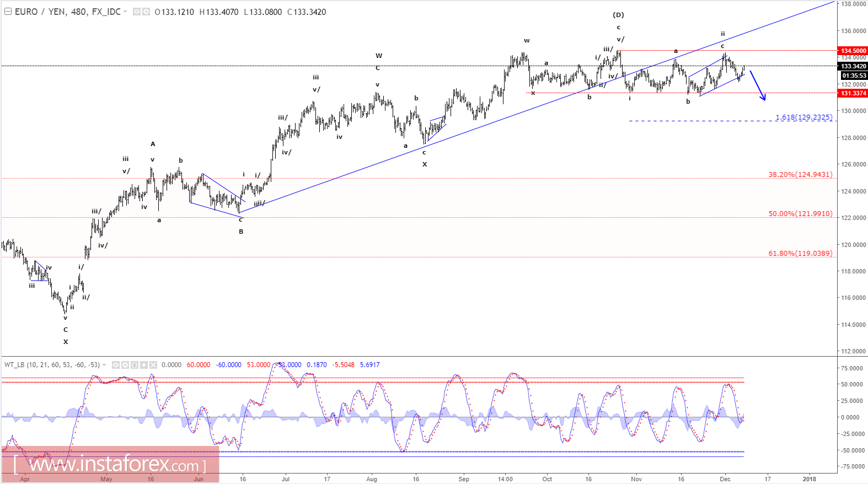Select the 38.20%(124.9431) Fibonacci level label

pos(800,175)
